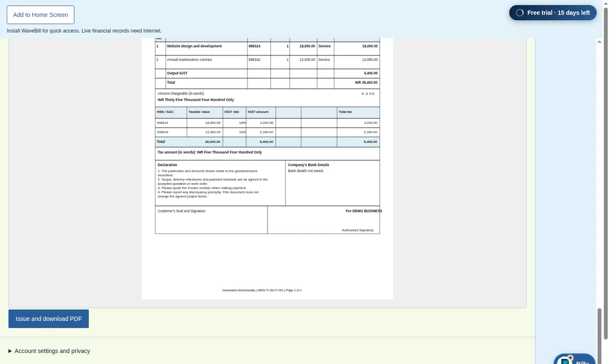
Task: Click 'Service' unit in maintenance contract row
Action: (x=324, y=60)
